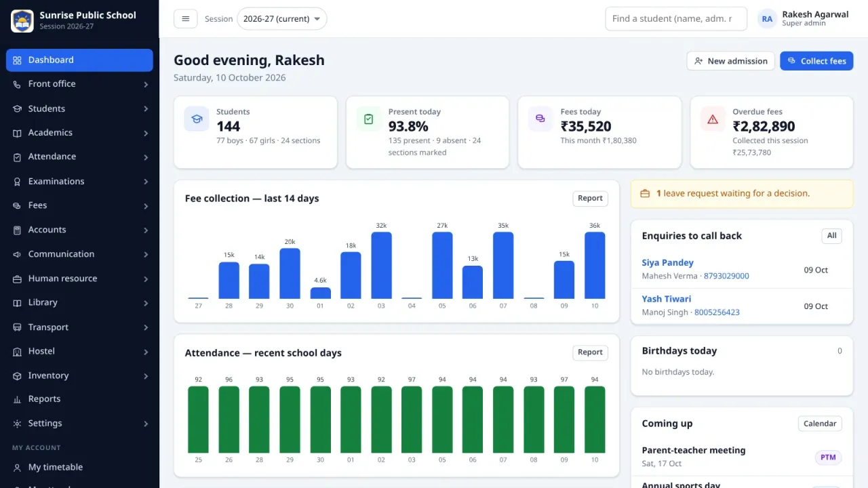Open the Dashboard menu item
Viewport: 868px width, 488px height.
point(79,60)
